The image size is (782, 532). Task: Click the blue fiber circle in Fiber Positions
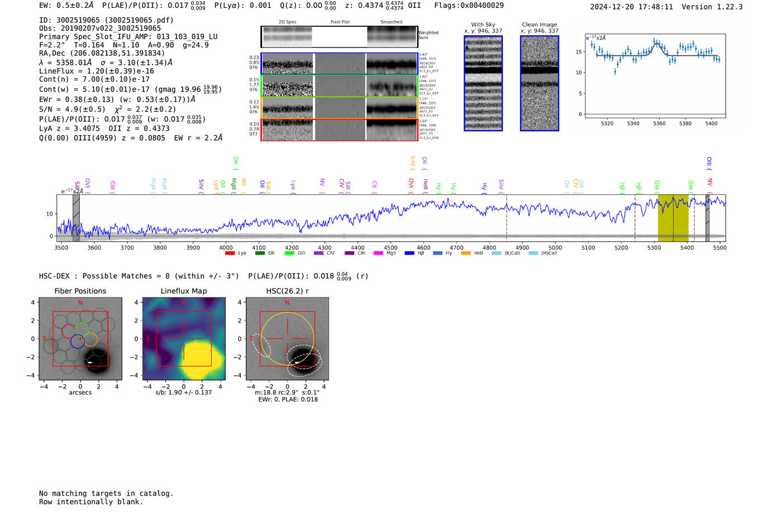coord(78,342)
